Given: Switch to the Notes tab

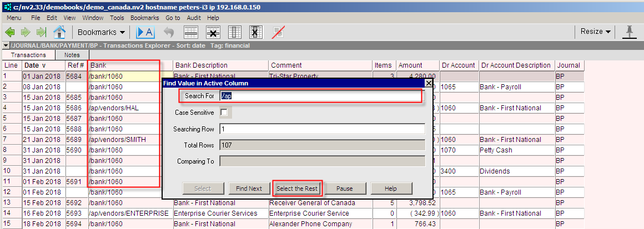Looking at the screenshot, I should pyautogui.click(x=72, y=55).
